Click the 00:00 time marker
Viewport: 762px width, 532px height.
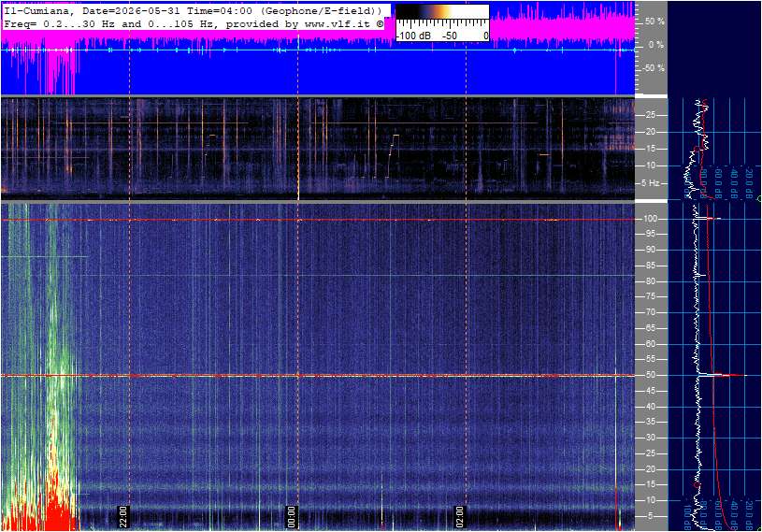pyautogui.click(x=291, y=517)
